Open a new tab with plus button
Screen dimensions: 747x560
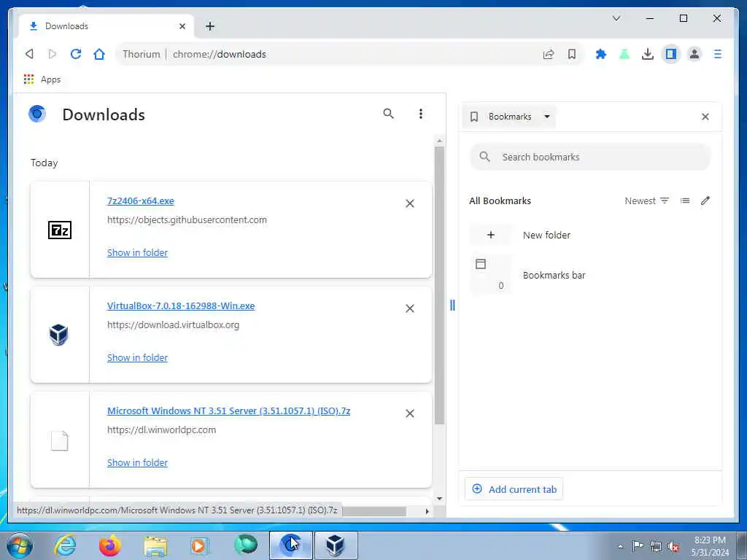tap(210, 27)
